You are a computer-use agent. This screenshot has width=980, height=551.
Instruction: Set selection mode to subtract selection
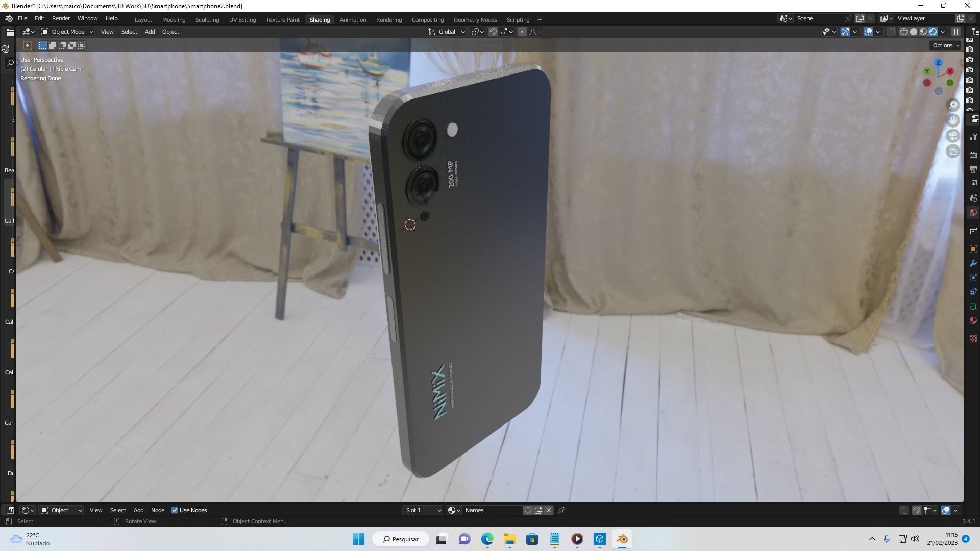click(62, 45)
